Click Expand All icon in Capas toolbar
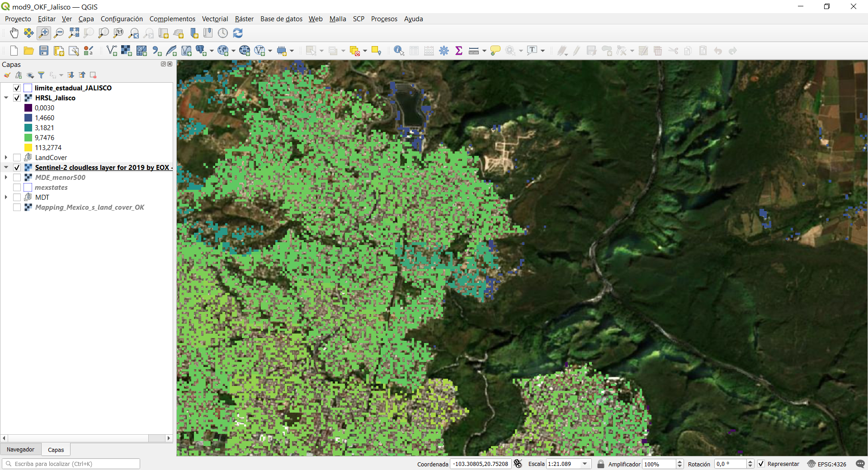Viewport: 868px width, 470px height. [71, 75]
